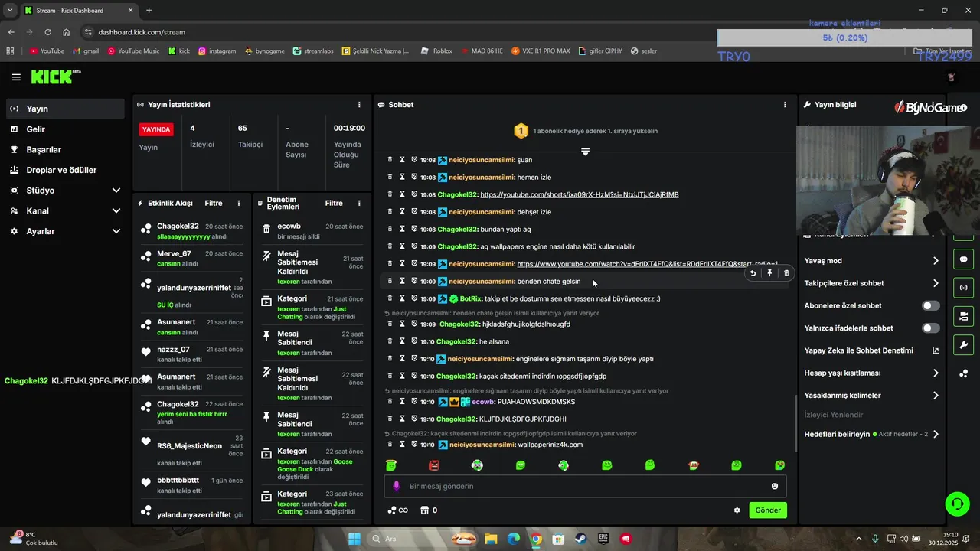Go to Başarılar in the sidebar
The image size is (980, 551).
point(66,149)
